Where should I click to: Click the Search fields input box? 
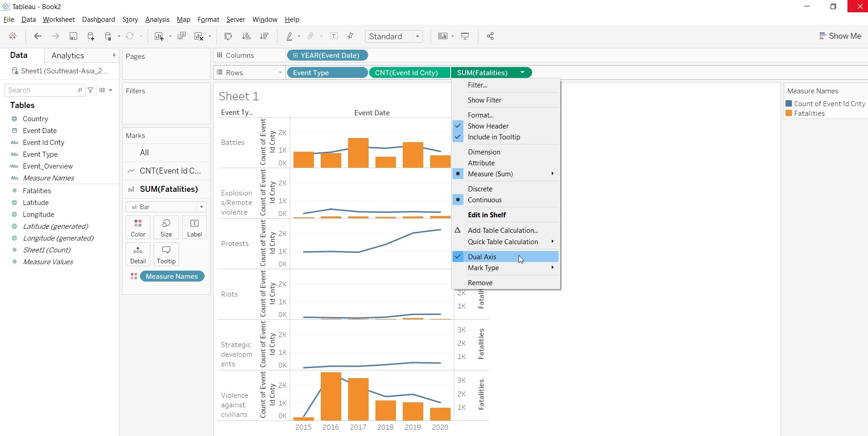(x=42, y=90)
